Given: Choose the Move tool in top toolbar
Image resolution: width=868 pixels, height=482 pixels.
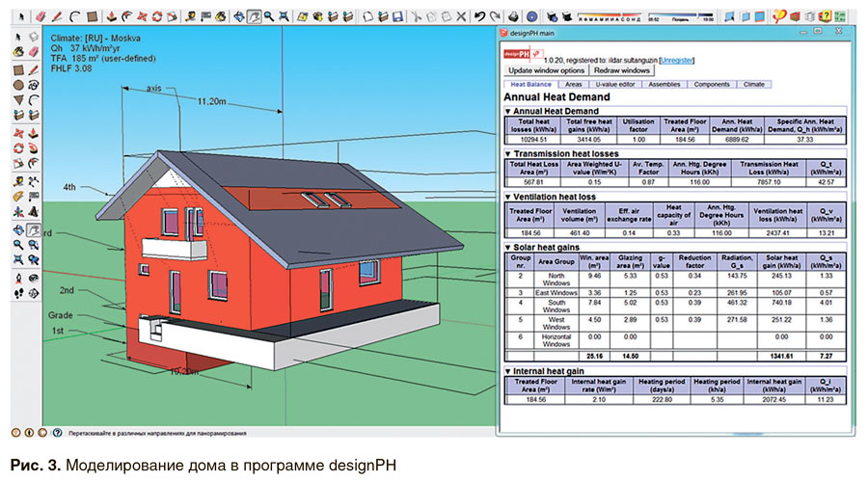Looking at the screenshot, I should [x=142, y=16].
